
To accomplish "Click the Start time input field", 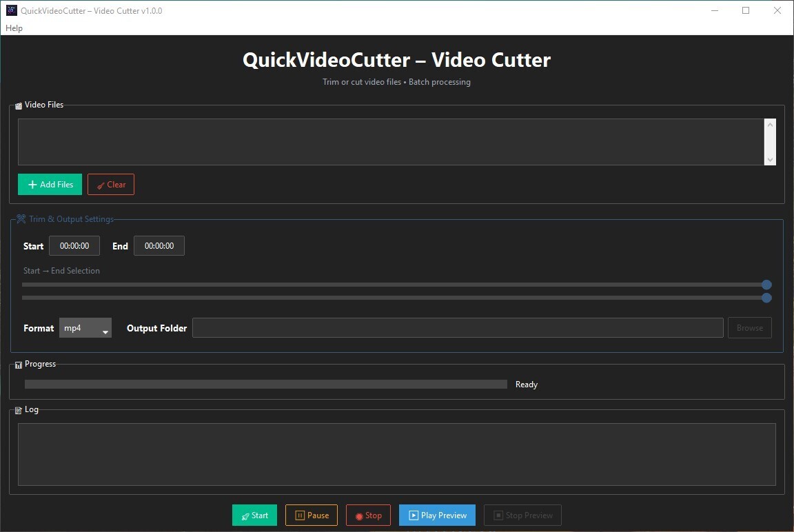I will 74,246.
